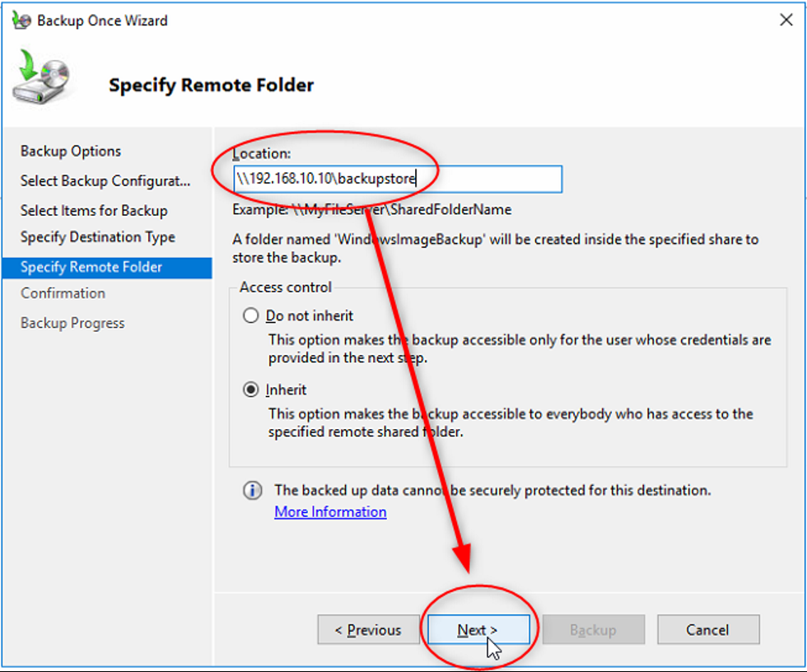This screenshot has width=807, height=672.
Task: Go to the Backup Options step
Action: coord(71,152)
